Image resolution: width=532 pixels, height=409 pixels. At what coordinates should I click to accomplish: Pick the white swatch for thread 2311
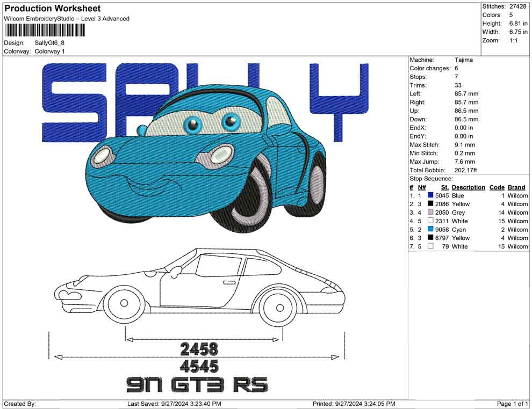(430, 221)
